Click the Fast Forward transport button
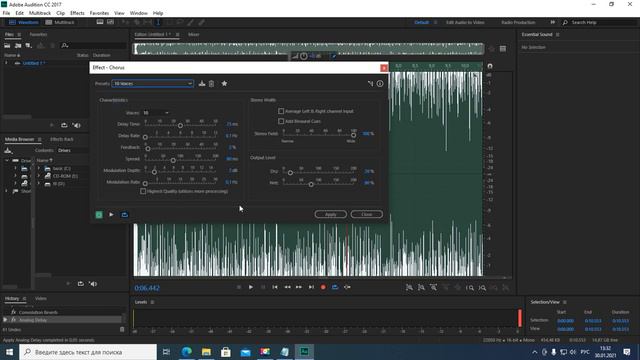This screenshot has width=640, height=360. 299,287
